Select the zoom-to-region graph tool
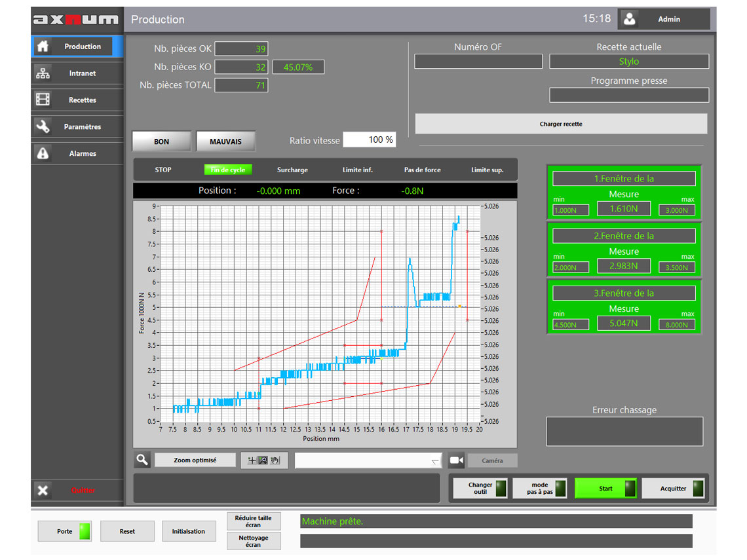The width and height of the screenshot is (747, 560). [x=264, y=460]
